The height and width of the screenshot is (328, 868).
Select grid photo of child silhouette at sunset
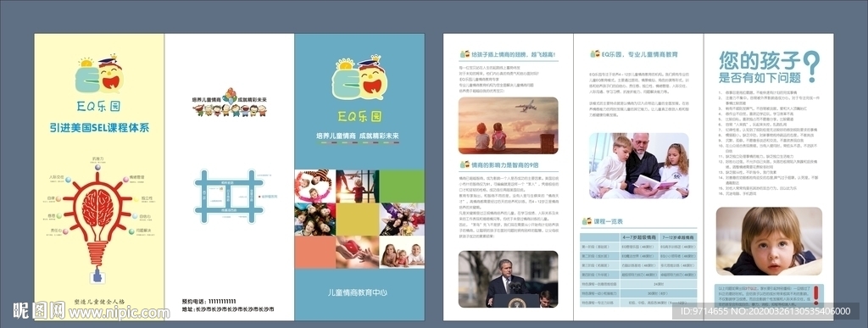(357, 186)
